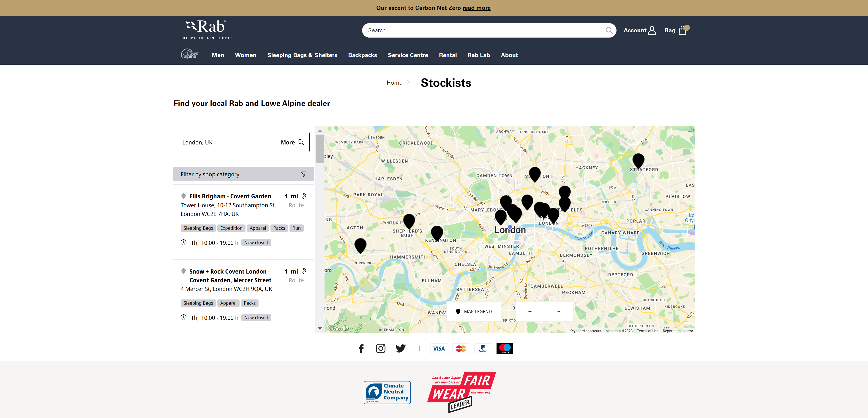Click location pin icon for Snow + Rock
The height and width of the screenshot is (418, 868).
click(304, 271)
